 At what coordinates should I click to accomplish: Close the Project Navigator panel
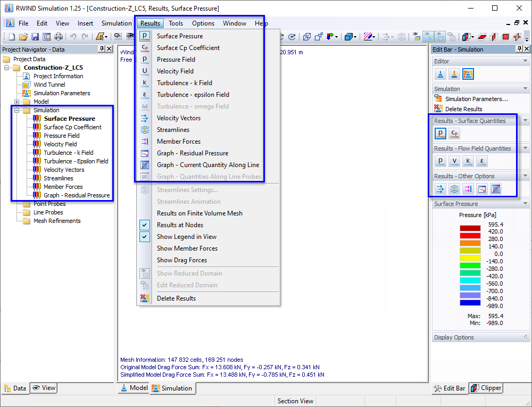click(x=109, y=49)
